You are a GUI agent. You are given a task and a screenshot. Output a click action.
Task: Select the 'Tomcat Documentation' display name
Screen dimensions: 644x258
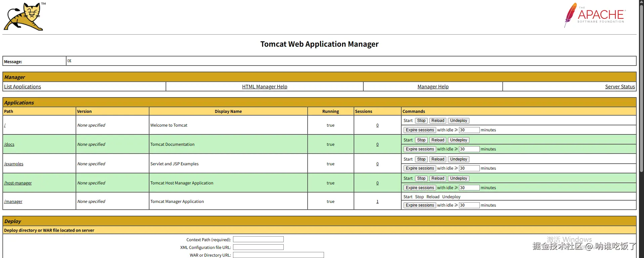pyautogui.click(x=172, y=144)
